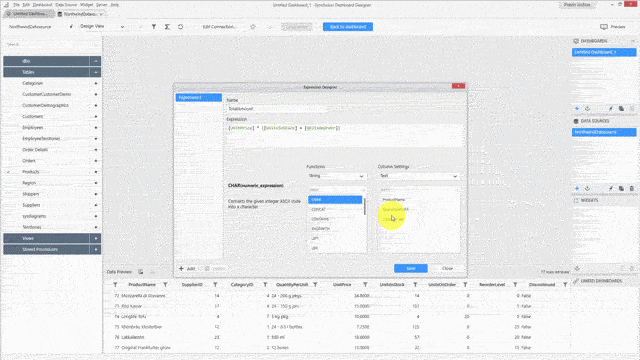
Task: Click the Close button in Expression Designer
Action: pyautogui.click(x=447, y=269)
